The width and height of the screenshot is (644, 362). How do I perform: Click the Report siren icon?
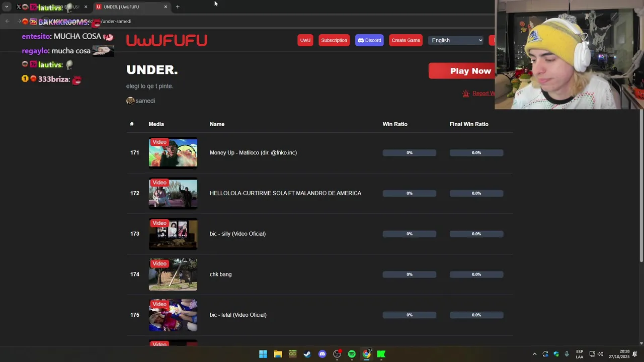(466, 94)
